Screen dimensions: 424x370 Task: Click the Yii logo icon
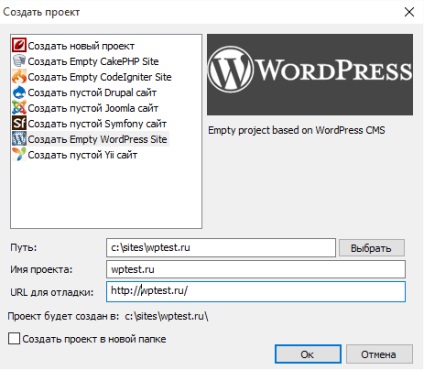pos(19,154)
